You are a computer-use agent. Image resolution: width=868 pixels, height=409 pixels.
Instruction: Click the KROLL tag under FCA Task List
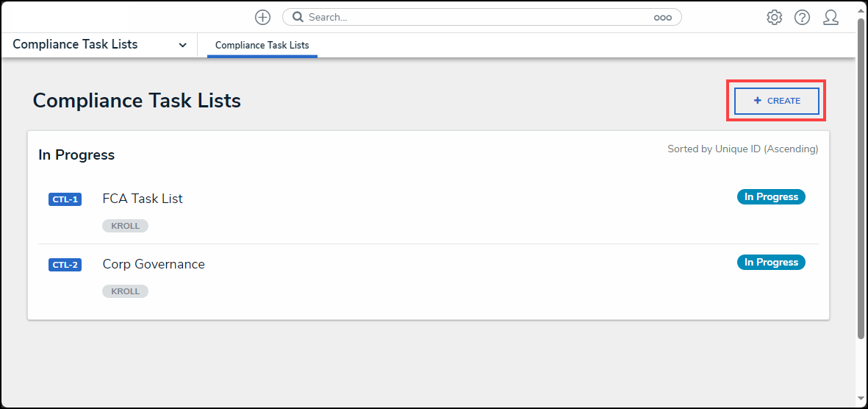pyautogui.click(x=125, y=226)
